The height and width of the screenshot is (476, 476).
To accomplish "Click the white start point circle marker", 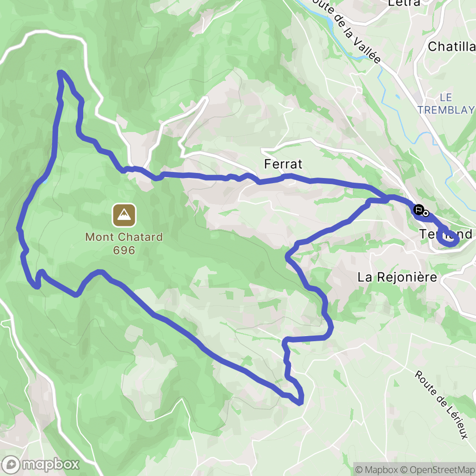I will pos(426,213).
